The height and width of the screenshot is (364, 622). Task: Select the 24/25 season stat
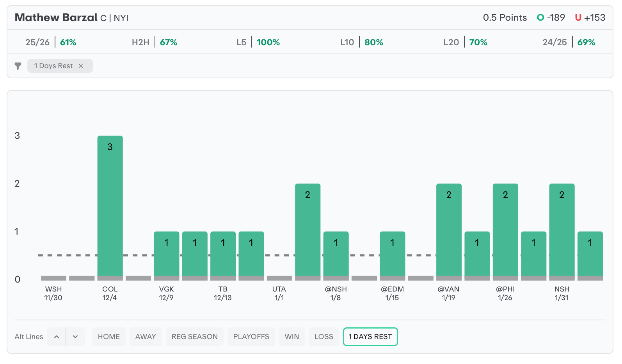tap(569, 42)
